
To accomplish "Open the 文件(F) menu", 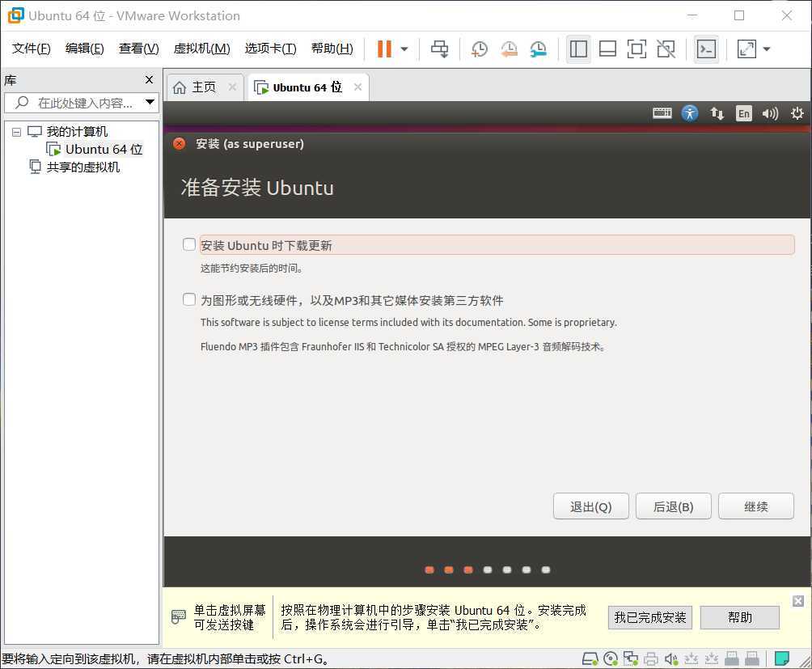I will [31, 49].
